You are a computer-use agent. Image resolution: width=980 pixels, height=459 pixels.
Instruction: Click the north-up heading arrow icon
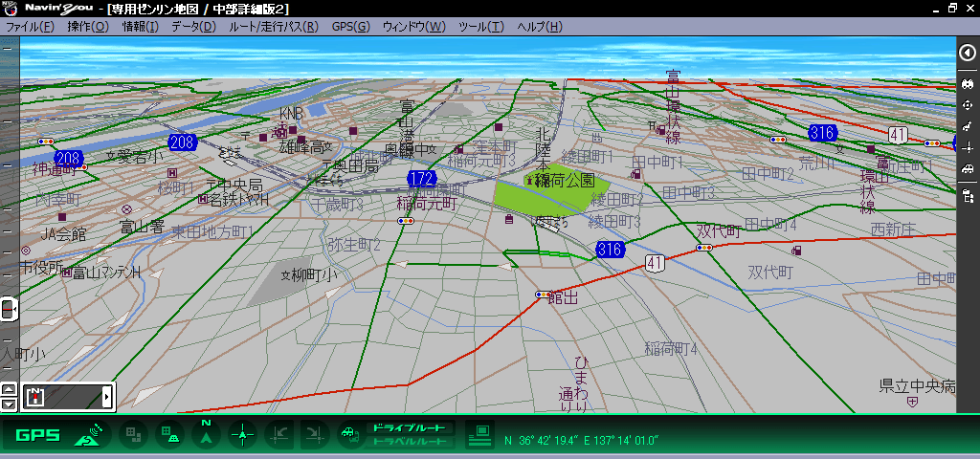point(207,433)
